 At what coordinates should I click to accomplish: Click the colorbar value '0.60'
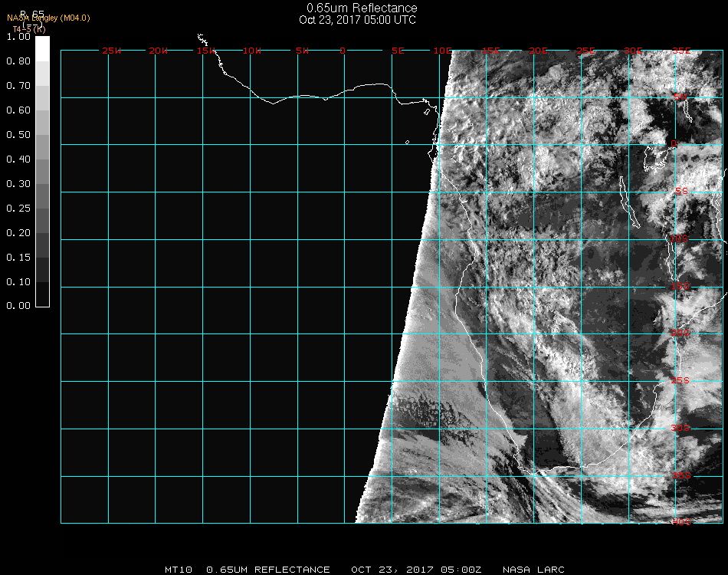pyautogui.click(x=18, y=110)
